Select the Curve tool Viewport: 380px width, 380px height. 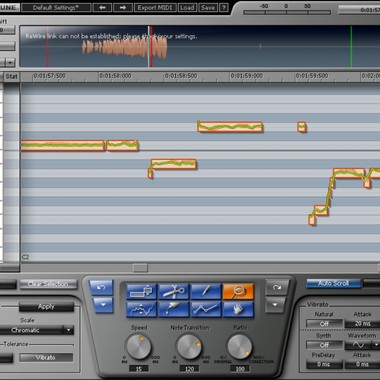(x=141, y=309)
